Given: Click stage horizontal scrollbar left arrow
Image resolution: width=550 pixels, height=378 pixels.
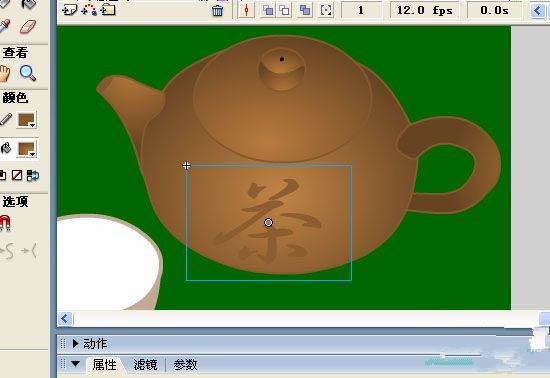Looking at the screenshot, I should coord(65,319).
